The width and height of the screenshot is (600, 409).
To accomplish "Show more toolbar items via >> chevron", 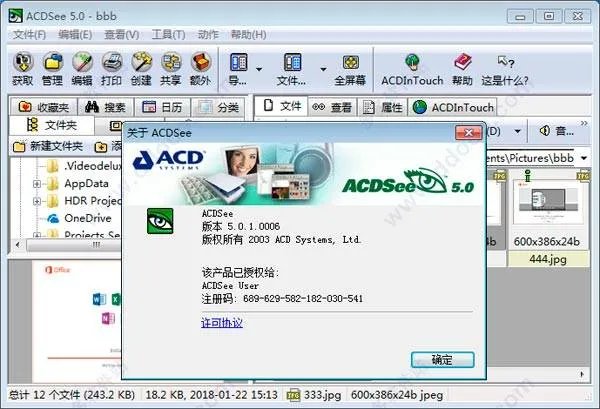I will (x=584, y=123).
